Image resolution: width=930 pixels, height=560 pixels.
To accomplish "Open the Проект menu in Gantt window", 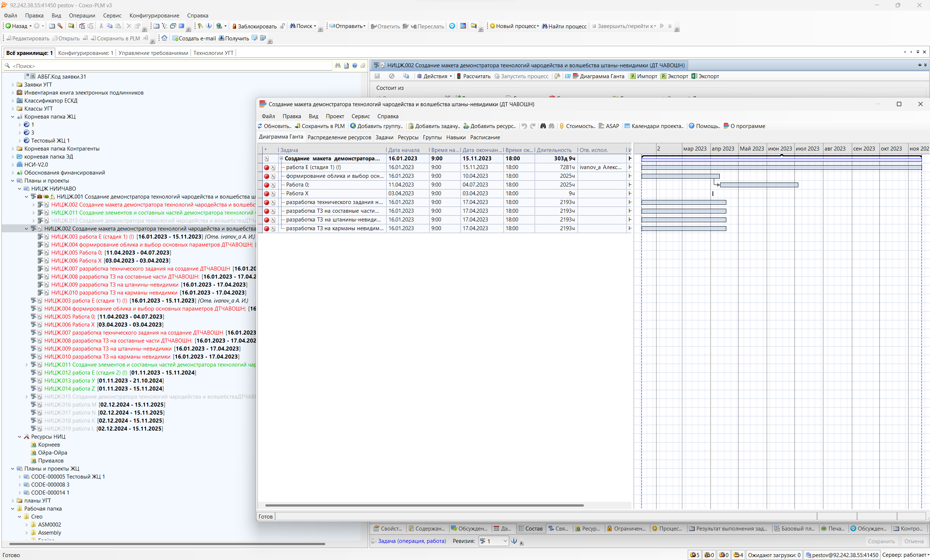I will [x=334, y=116].
